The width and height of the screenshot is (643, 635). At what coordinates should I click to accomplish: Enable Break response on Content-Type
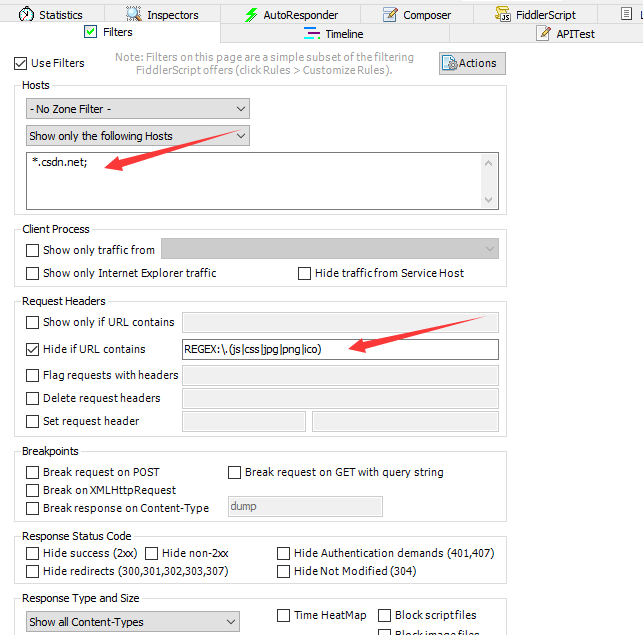[x=32, y=509]
